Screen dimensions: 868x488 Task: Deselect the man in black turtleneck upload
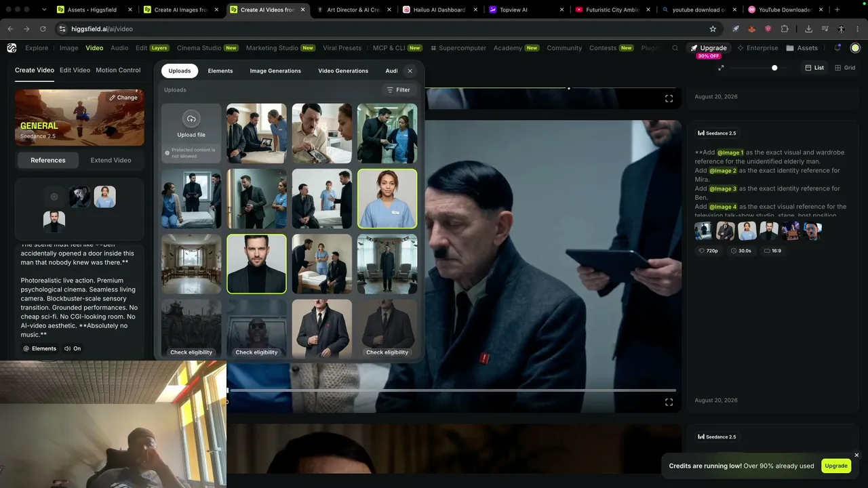(x=256, y=264)
